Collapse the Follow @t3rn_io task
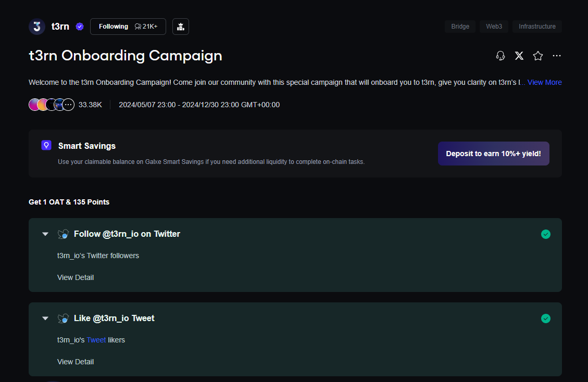 (x=45, y=234)
